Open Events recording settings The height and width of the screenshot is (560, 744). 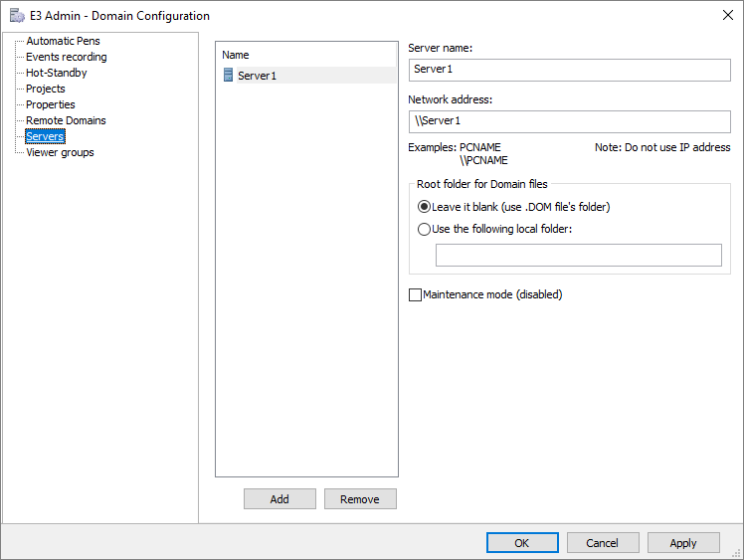click(66, 57)
